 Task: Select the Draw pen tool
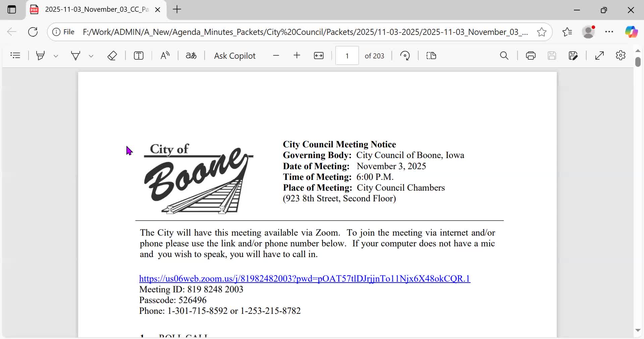click(x=76, y=55)
